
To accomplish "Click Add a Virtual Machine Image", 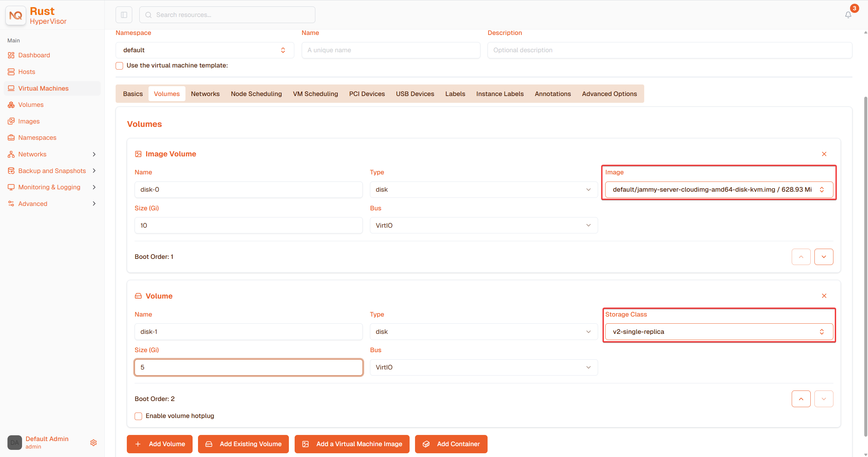I will pyautogui.click(x=352, y=444).
